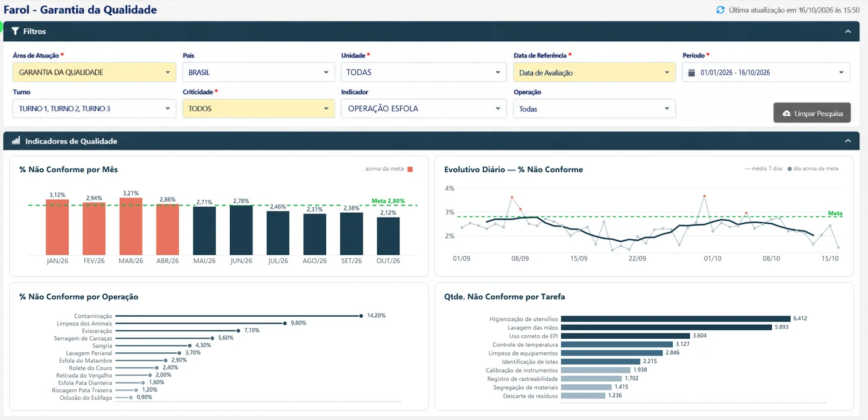Expand the Unidade dropdown
Viewport: 868px width, 420px height.
point(423,72)
